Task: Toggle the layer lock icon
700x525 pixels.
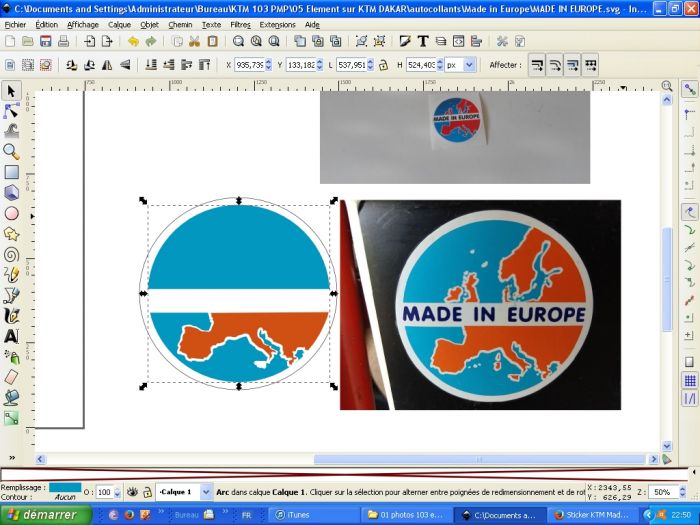Action: click(x=146, y=492)
